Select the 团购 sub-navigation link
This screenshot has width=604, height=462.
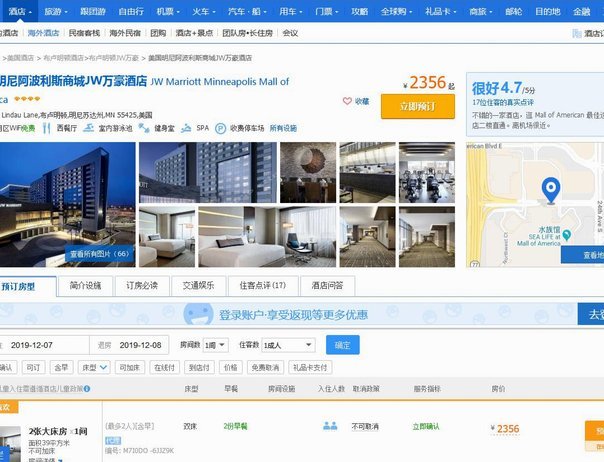pos(158,33)
